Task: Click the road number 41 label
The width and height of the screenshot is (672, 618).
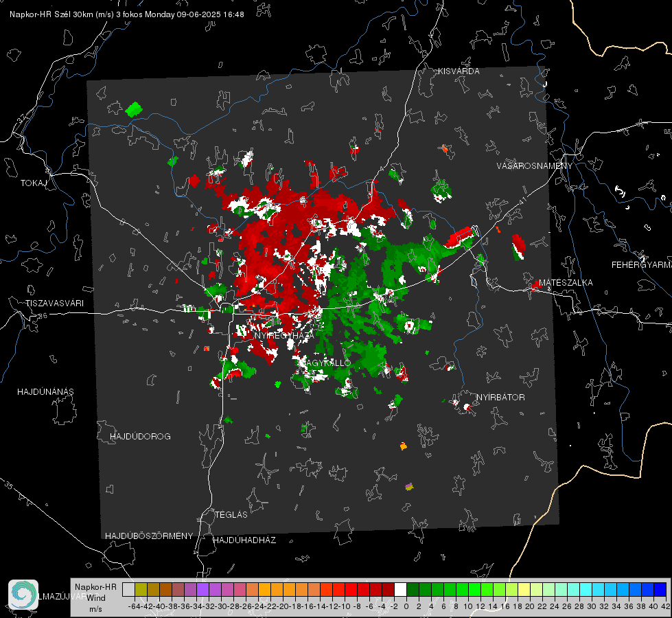Action: 522,201
